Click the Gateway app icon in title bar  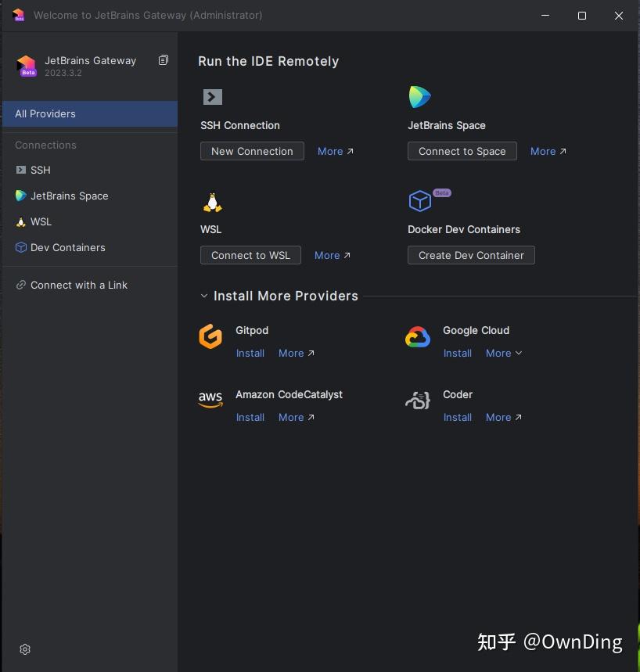(19, 15)
